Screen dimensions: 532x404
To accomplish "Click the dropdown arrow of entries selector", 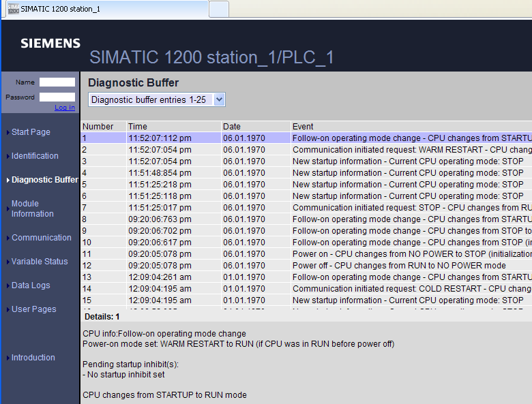I will click(x=219, y=99).
